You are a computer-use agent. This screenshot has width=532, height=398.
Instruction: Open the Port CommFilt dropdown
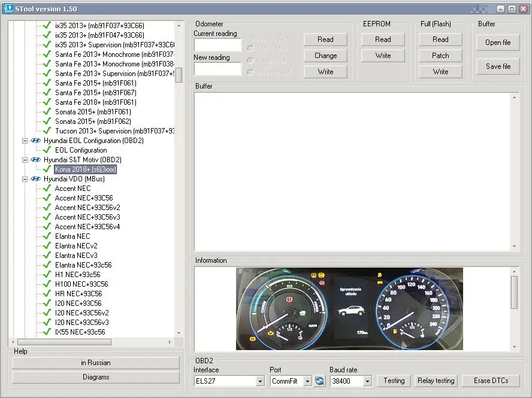(307, 381)
